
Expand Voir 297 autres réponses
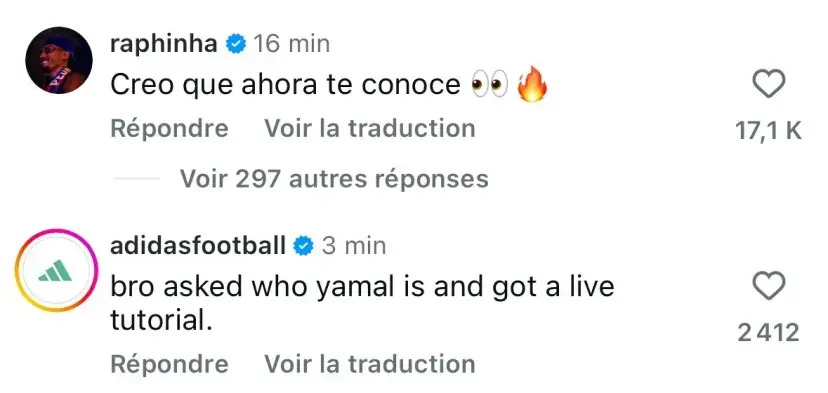click(x=334, y=180)
